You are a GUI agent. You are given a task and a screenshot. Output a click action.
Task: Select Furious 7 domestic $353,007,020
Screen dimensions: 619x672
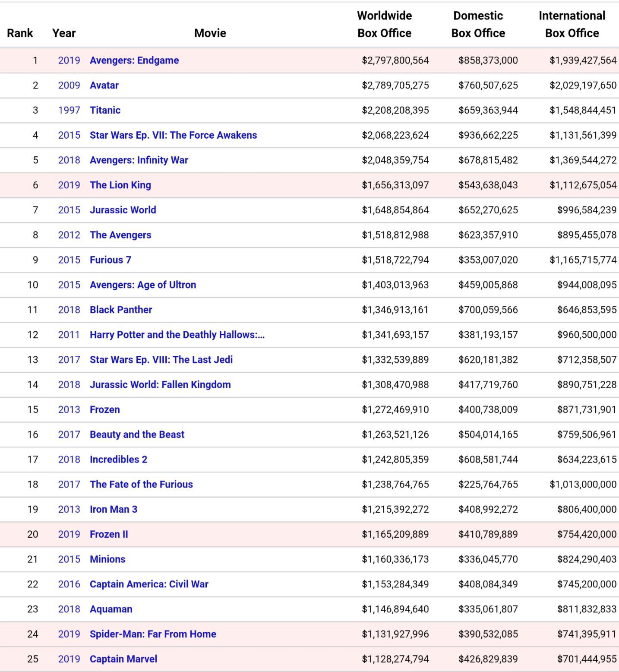tap(488, 260)
